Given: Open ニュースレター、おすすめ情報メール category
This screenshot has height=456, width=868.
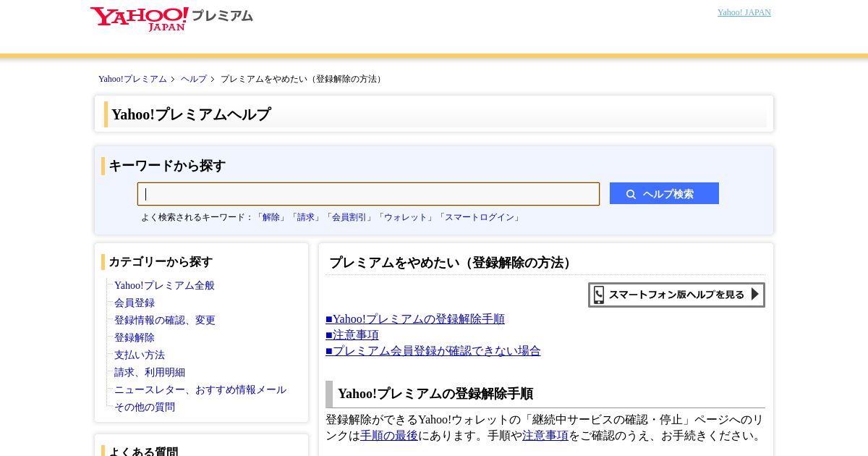Looking at the screenshot, I should 200,389.
